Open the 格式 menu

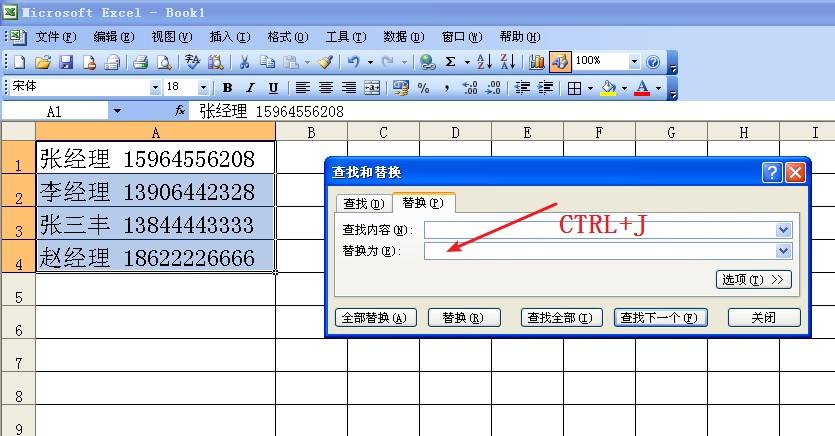click(x=288, y=37)
